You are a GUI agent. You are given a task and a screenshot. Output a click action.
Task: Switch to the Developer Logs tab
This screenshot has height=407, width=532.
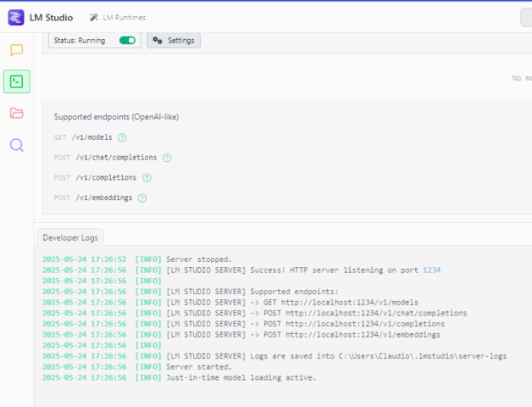click(70, 237)
